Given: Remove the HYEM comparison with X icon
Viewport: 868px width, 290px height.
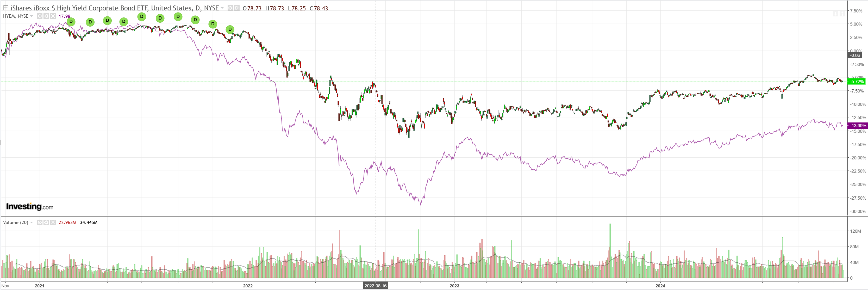Looking at the screenshot, I should (x=53, y=16).
